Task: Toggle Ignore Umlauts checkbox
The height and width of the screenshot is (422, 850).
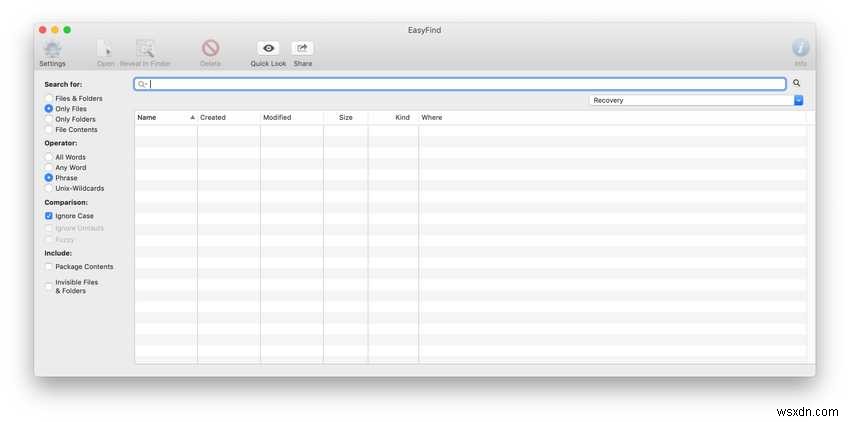Action: pyautogui.click(x=49, y=228)
